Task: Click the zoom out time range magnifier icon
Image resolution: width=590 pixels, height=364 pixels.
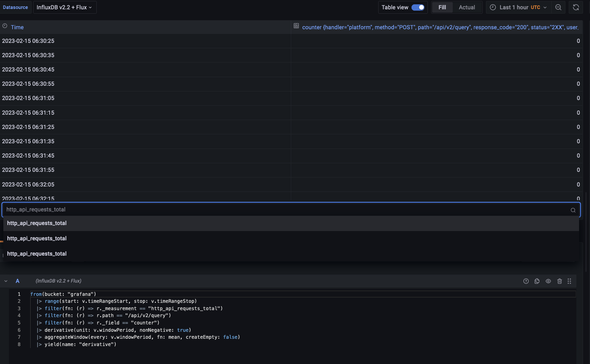Action: (558, 7)
